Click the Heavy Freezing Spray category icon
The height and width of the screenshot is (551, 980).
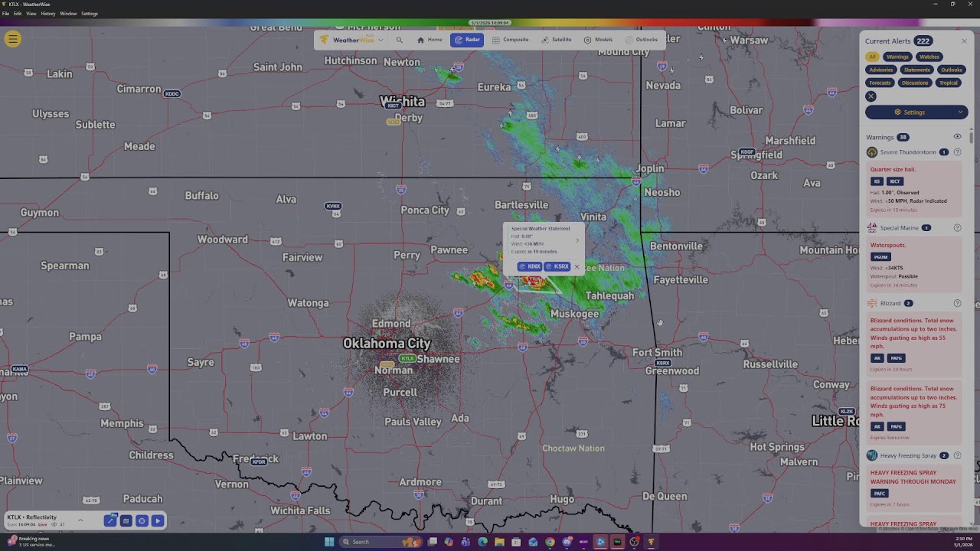[x=872, y=456]
